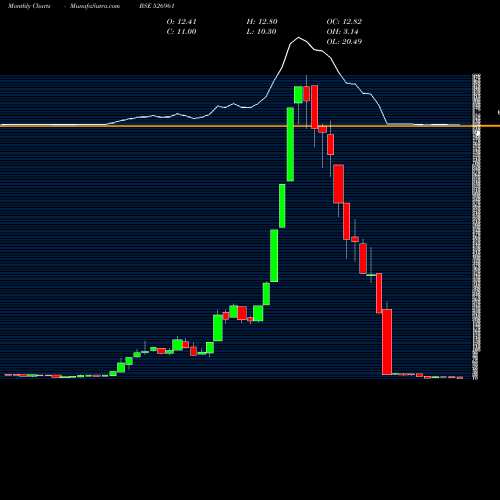Click the low value 'L: 10.30'
Screen dimensions: 500x500
261,32
